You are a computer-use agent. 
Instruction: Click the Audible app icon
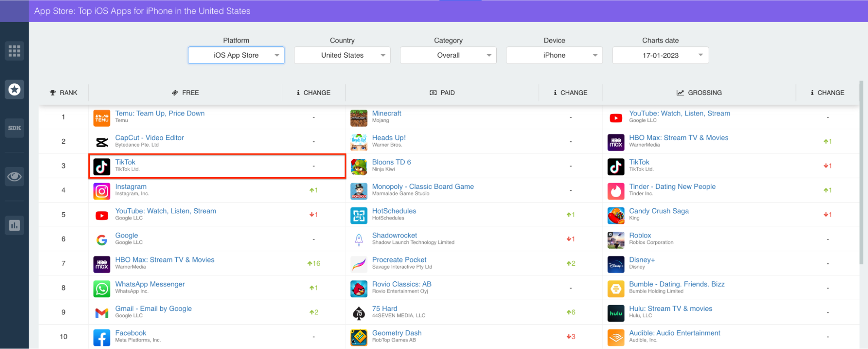point(616,337)
